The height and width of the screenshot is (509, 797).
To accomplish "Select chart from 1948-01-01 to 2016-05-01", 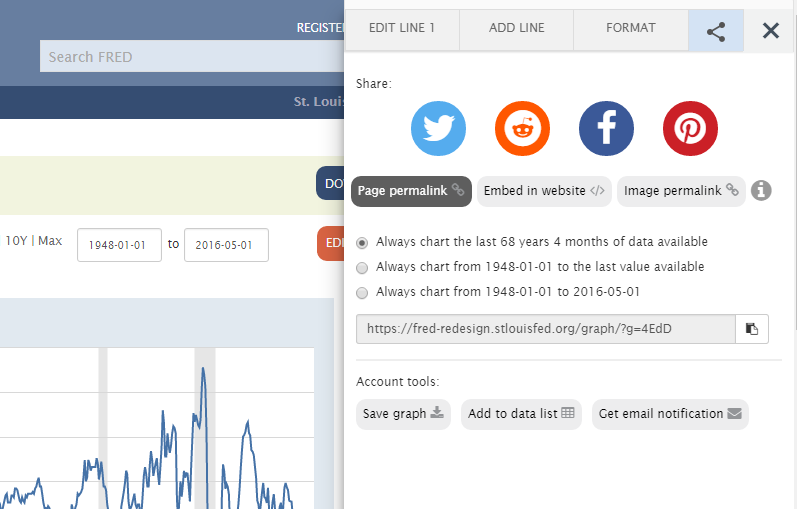I will coord(362,292).
